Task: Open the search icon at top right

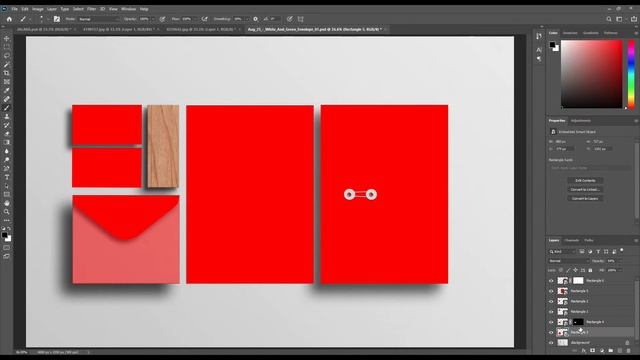Action: click(609, 19)
